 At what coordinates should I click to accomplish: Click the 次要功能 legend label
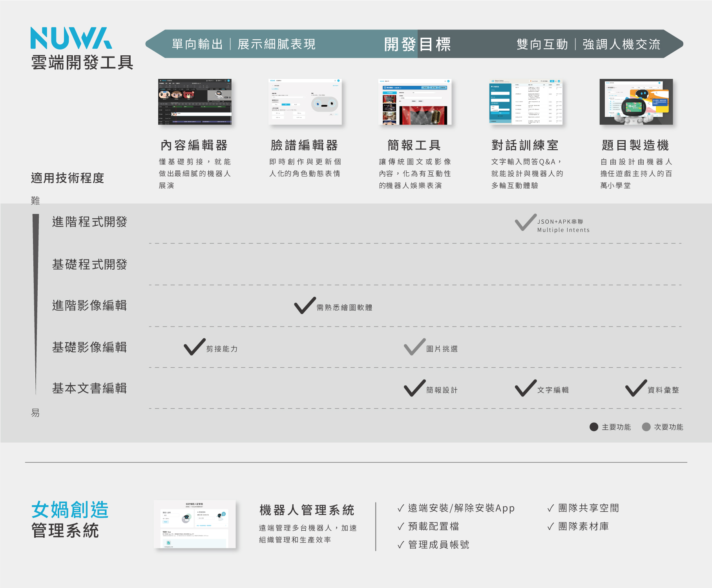point(668,427)
